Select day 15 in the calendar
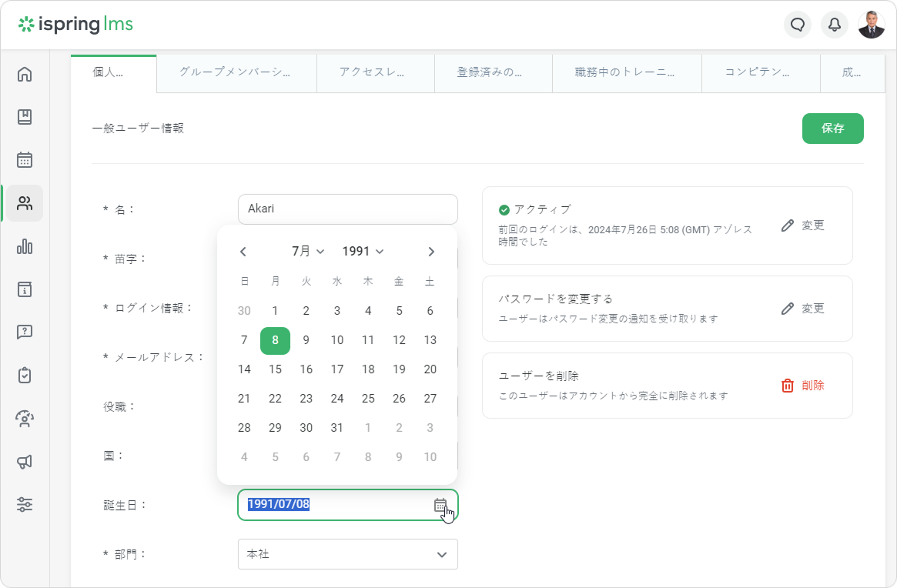 [275, 369]
